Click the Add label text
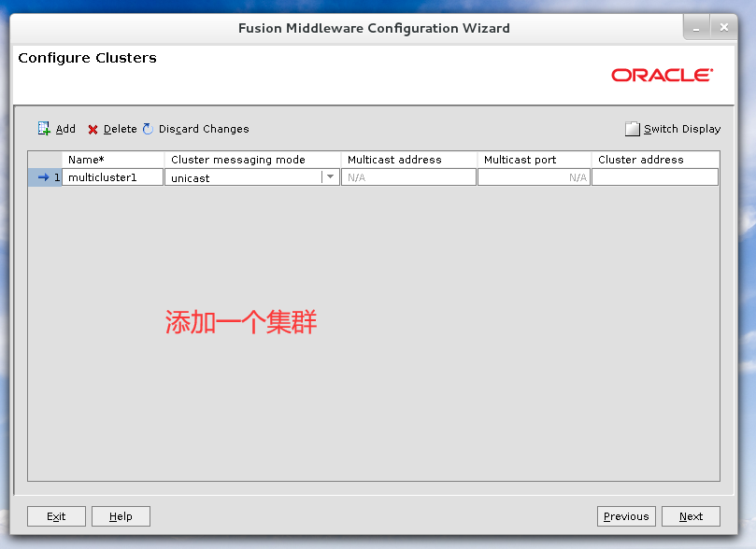Screen dimensions: 756x549 pos(65,129)
